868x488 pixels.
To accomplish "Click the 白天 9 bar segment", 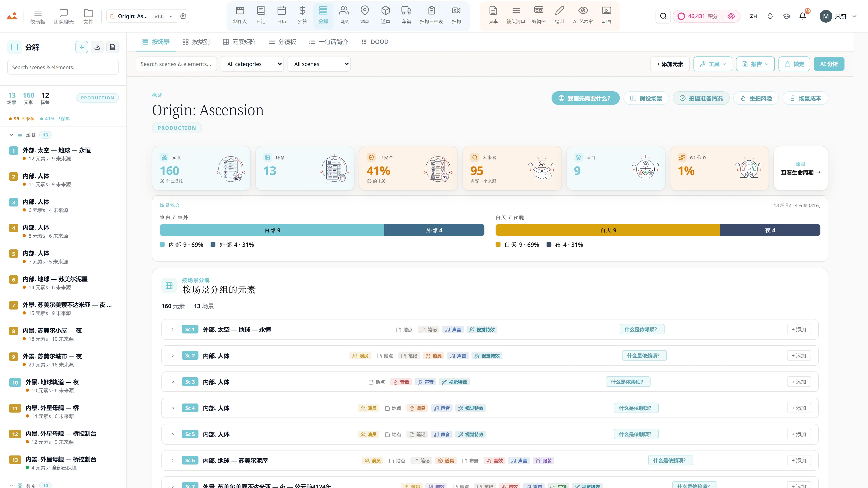I will [x=608, y=230].
